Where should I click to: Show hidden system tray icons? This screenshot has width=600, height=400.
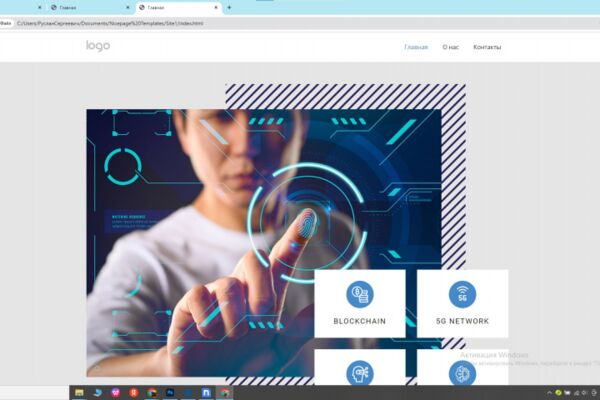pos(549,393)
